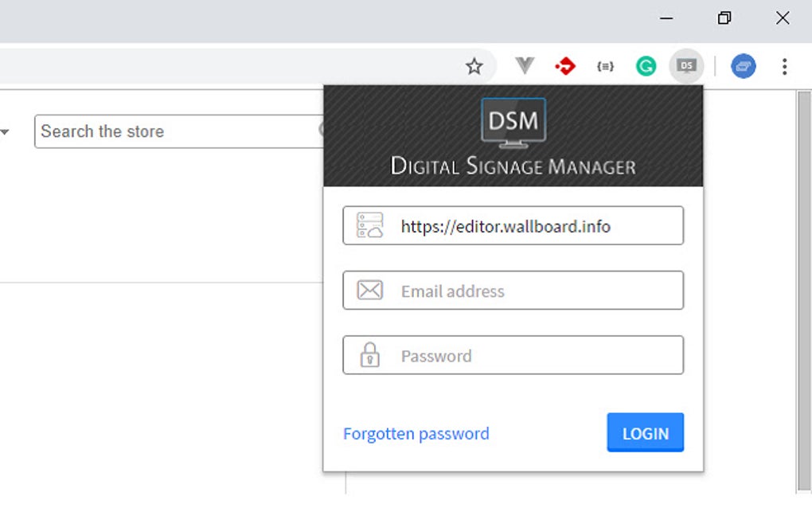Open the Chrome three-dot menu
Screen dimensions: 812x508
click(785, 66)
